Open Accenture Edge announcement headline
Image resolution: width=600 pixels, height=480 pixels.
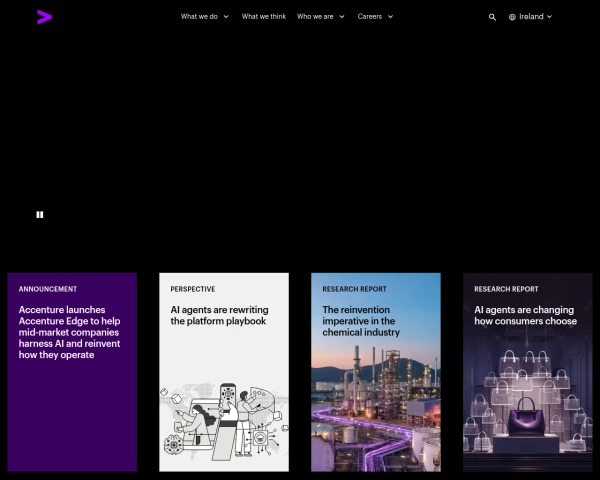69,332
